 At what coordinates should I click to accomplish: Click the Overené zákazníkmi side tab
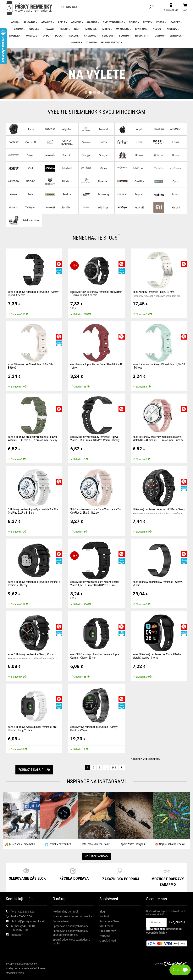click(x=3, y=46)
